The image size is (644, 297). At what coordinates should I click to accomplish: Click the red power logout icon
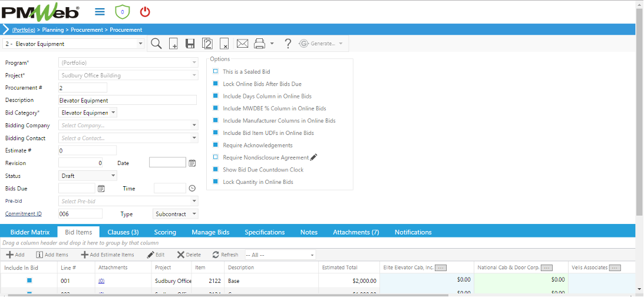(145, 12)
